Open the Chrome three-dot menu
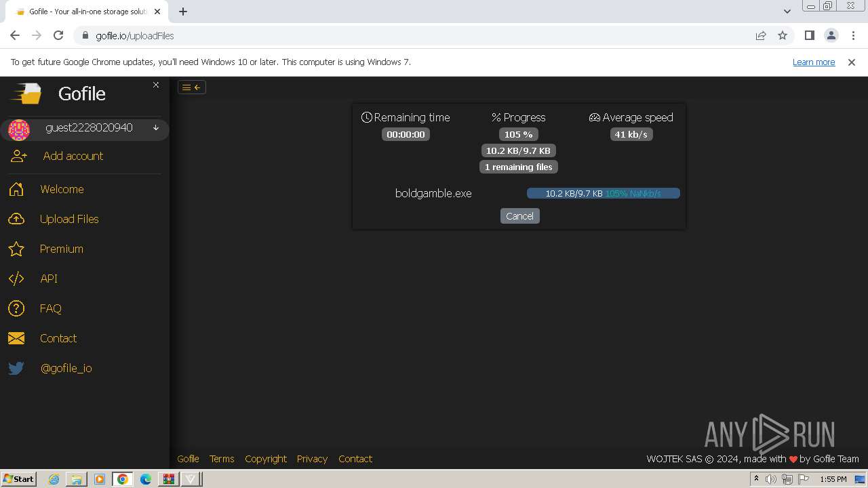The width and height of the screenshot is (868, 488). [x=853, y=35]
